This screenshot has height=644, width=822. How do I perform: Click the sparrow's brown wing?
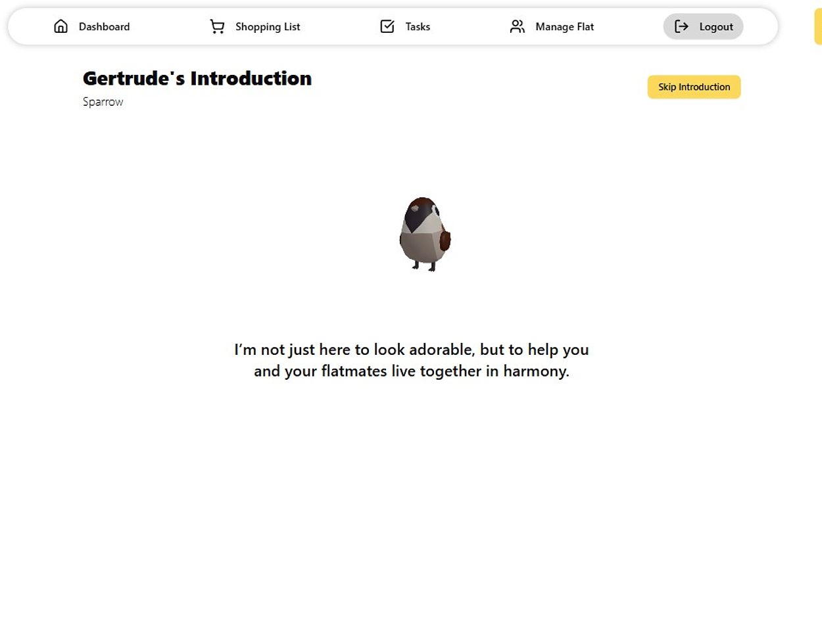click(445, 241)
